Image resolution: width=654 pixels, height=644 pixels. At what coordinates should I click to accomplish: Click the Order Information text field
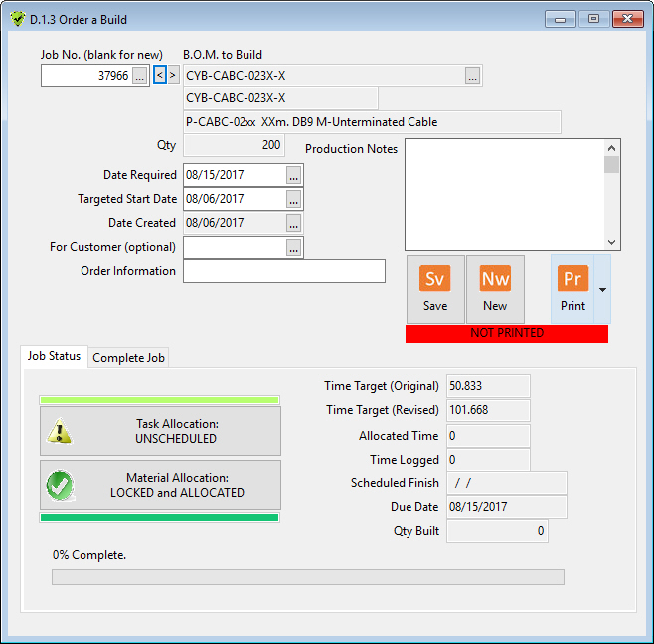click(283, 271)
